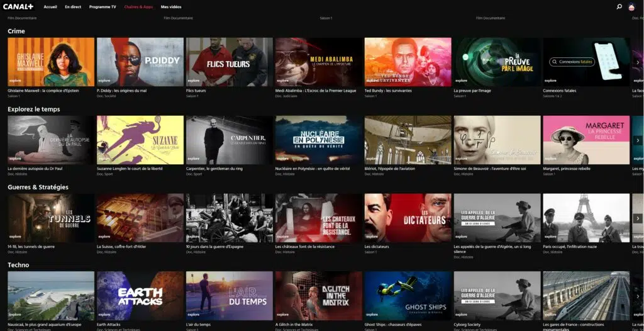Open A Glitch in the Matrix thumbnail
The width and height of the screenshot is (644, 331).
(x=319, y=296)
